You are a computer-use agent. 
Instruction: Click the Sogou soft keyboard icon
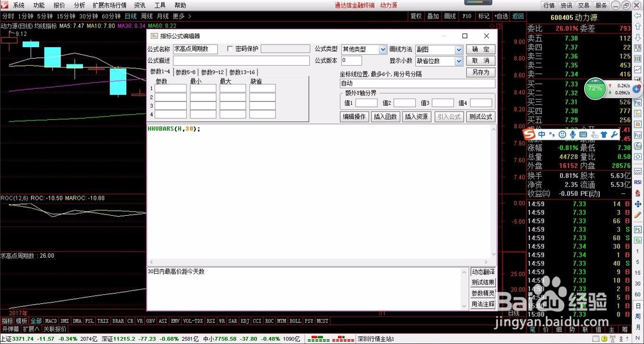tap(583, 135)
